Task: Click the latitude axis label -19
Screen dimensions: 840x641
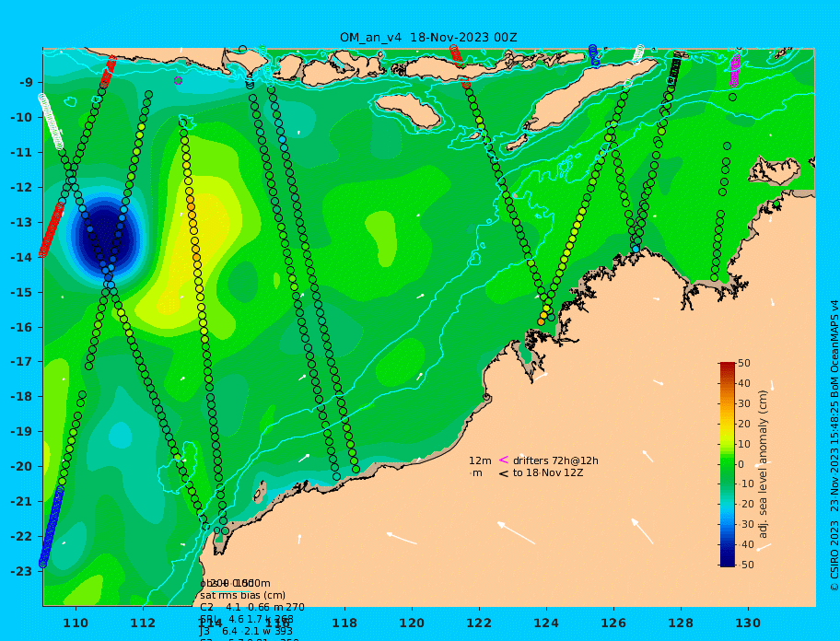Action: tap(21, 432)
